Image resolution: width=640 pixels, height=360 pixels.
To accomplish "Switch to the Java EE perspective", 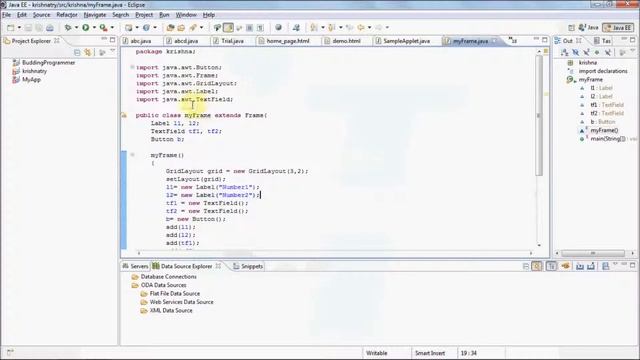I will [618, 28].
